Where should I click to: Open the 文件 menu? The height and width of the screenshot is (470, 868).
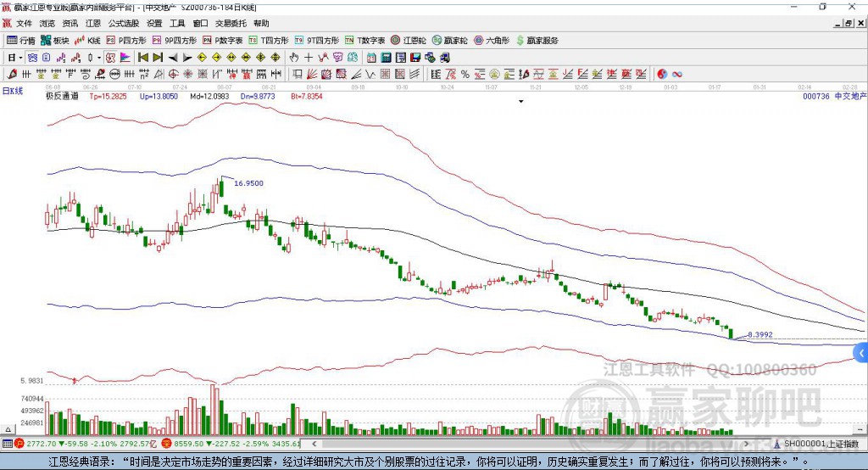pos(24,23)
